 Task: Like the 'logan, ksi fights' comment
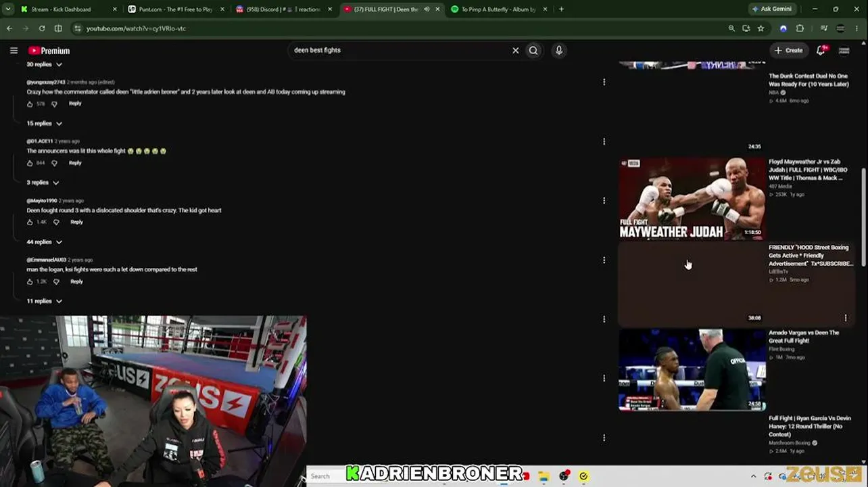click(30, 281)
